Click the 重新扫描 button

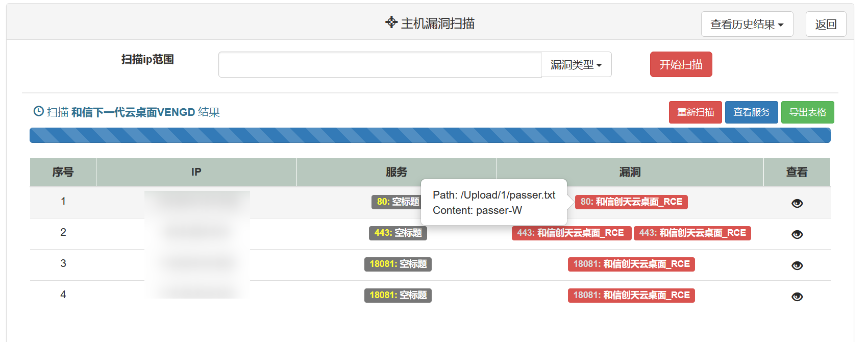coord(696,112)
